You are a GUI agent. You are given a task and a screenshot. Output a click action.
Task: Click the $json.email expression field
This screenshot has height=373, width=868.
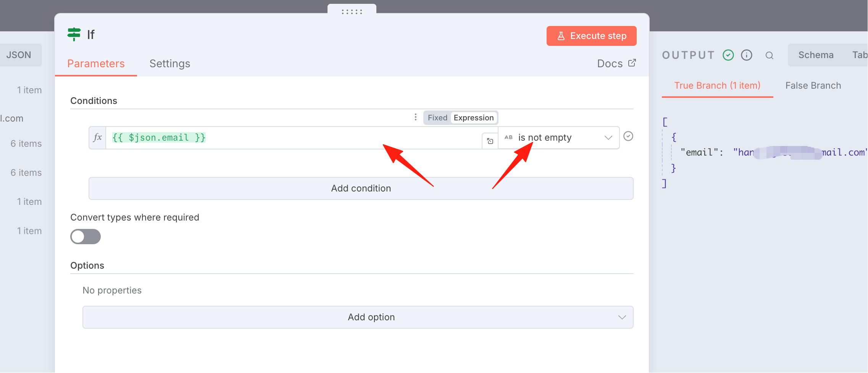pyautogui.click(x=294, y=138)
